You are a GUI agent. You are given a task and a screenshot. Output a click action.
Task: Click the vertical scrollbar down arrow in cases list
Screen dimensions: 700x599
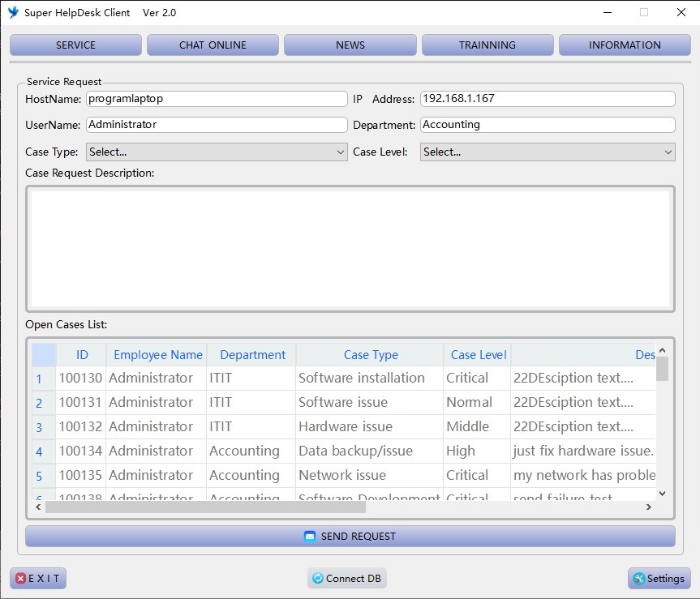tap(662, 492)
